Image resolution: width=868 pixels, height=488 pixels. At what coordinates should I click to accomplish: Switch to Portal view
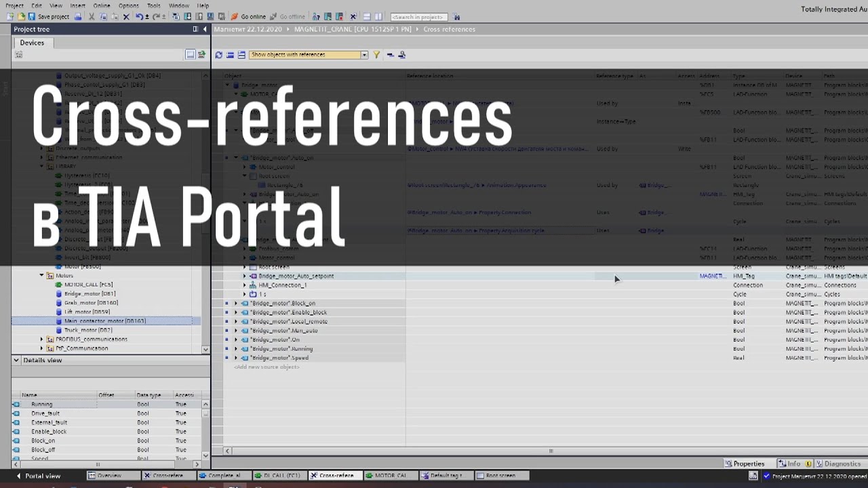coord(39,476)
